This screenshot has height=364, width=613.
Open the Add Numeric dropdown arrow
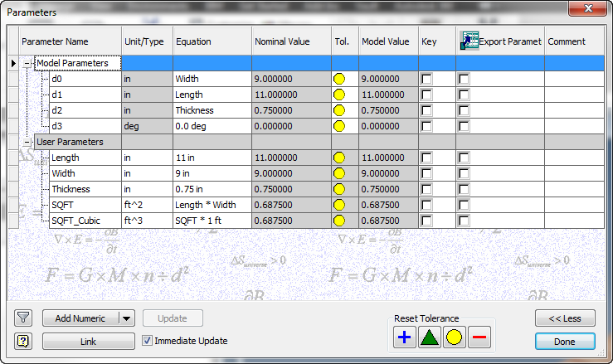[126, 318]
